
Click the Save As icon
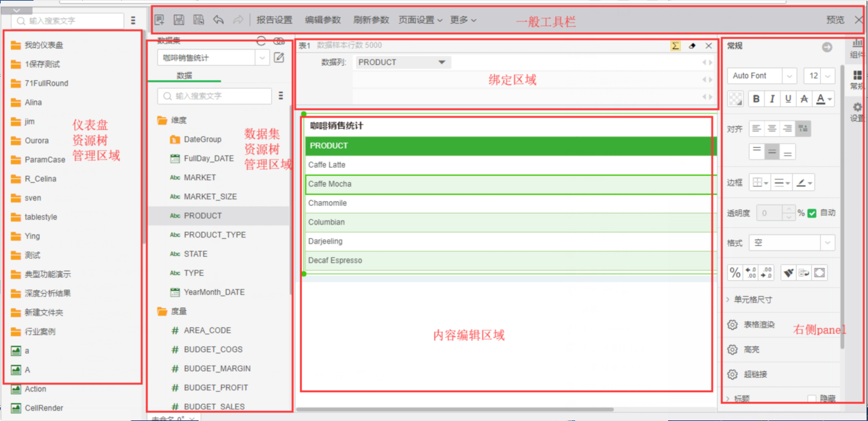(199, 20)
